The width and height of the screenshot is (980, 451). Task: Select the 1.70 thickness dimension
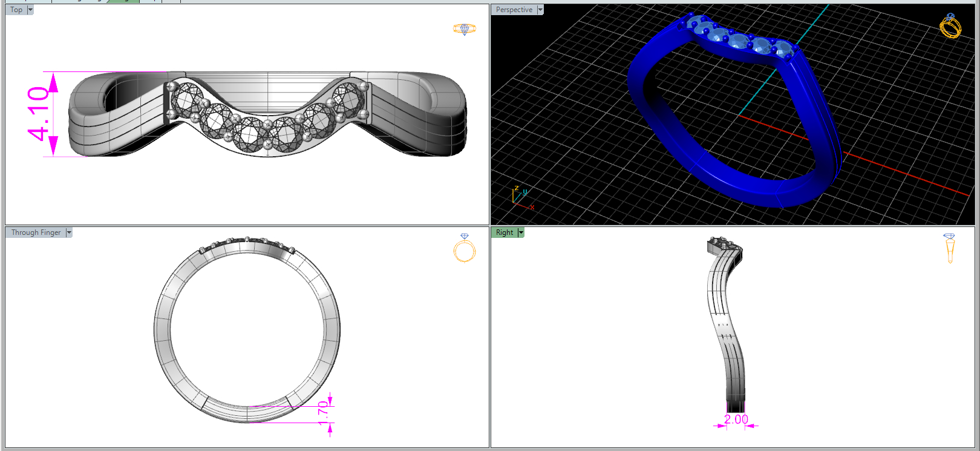[x=324, y=412]
